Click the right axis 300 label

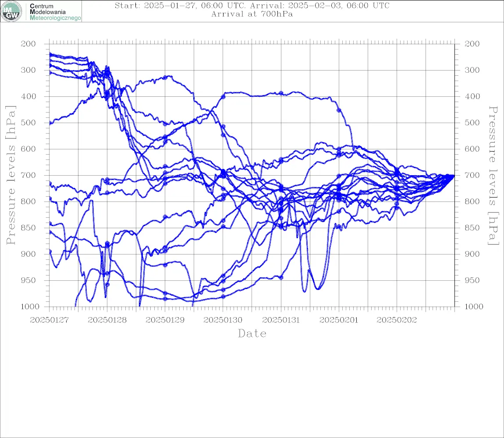472,70
